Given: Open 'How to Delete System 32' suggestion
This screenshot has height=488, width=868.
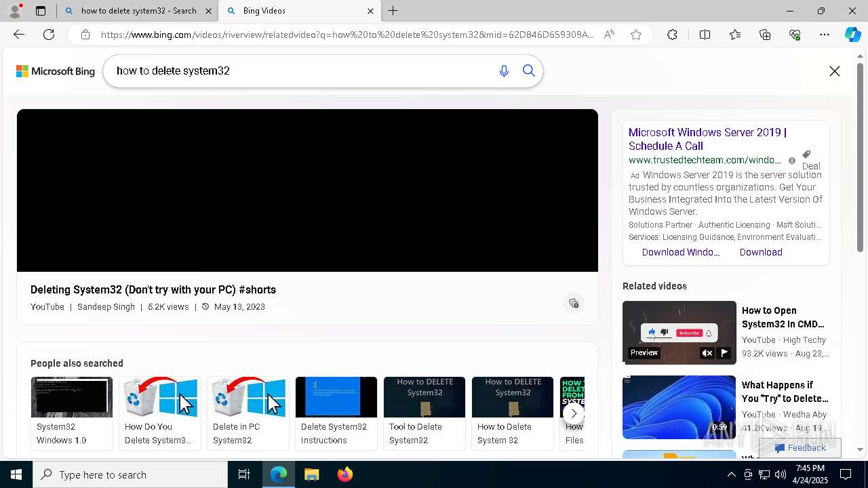Looking at the screenshot, I should [513, 413].
